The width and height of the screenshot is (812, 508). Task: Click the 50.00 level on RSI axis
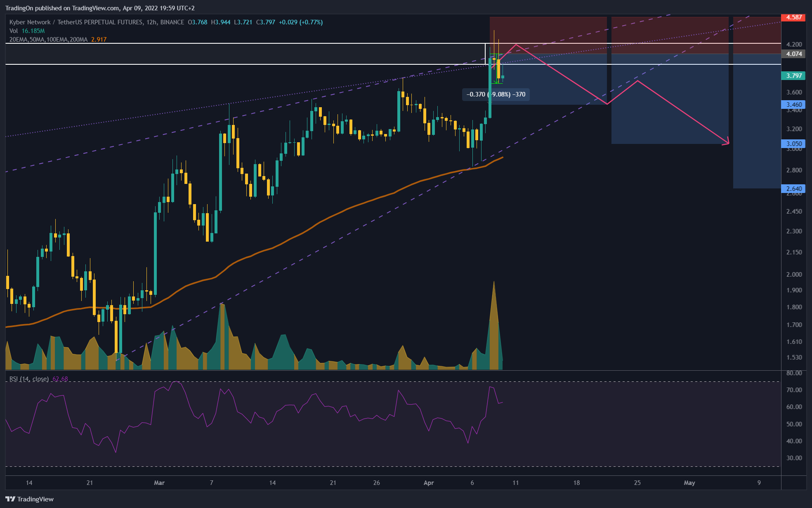point(794,424)
